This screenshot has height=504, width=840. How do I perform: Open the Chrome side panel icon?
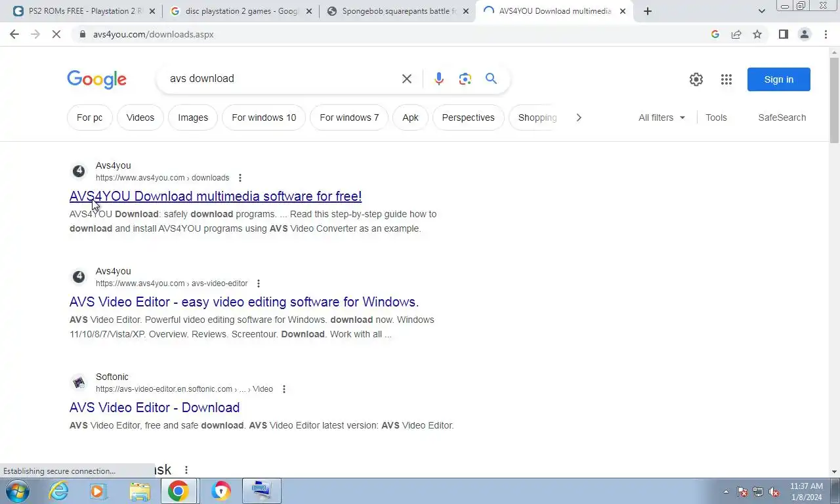pyautogui.click(x=783, y=34)
